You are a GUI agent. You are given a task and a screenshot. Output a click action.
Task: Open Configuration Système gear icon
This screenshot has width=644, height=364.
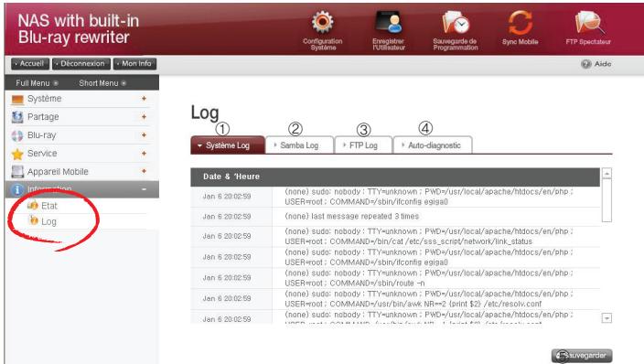(x=322, y=22)
